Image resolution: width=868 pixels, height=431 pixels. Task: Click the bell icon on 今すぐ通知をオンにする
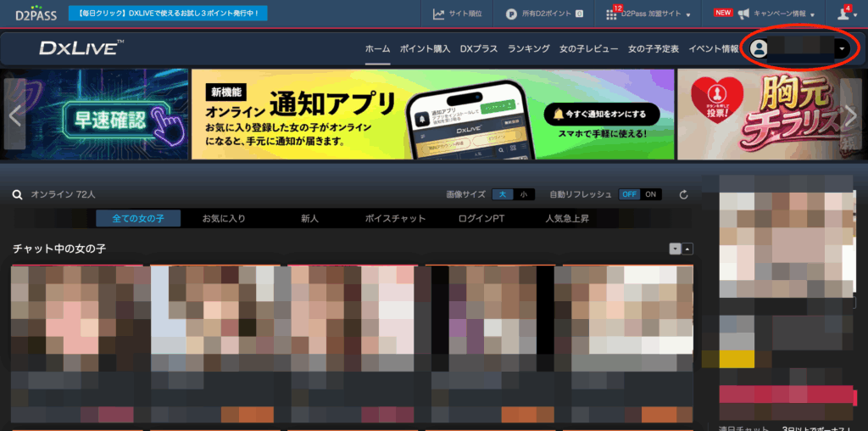(558, 115)
